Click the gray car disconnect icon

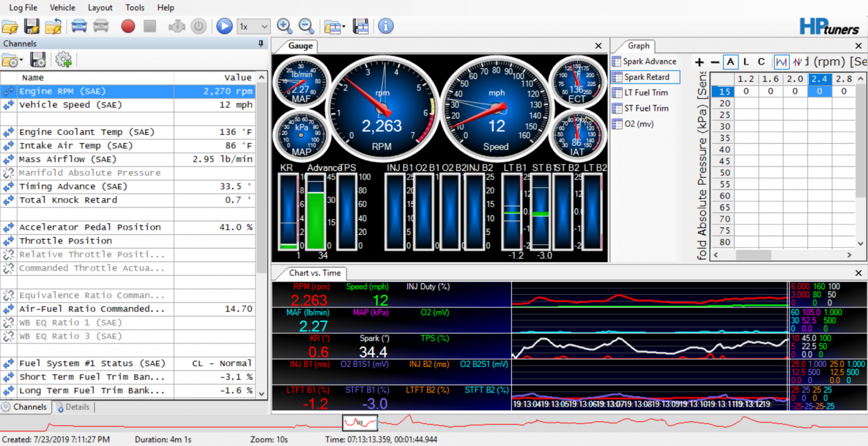tap(101, 26)
